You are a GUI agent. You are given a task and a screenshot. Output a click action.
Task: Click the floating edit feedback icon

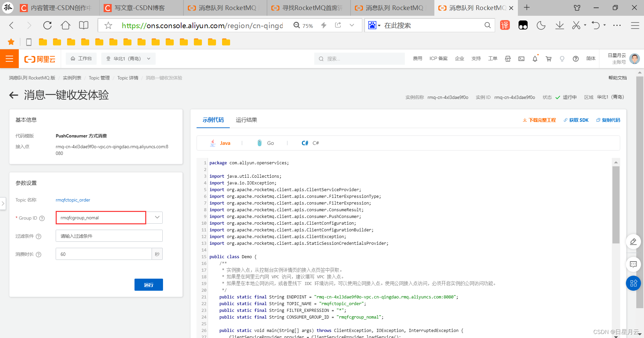click(x=633, y=242)
